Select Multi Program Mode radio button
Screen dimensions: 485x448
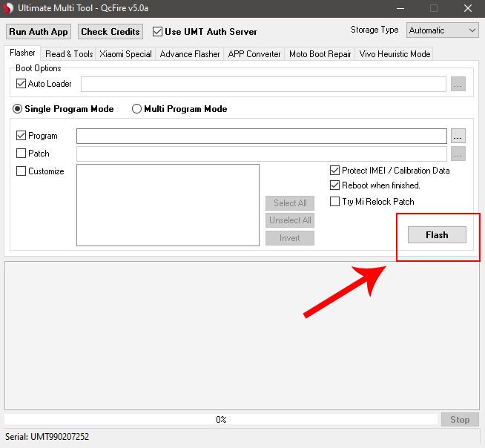click(x=136, y=109)
